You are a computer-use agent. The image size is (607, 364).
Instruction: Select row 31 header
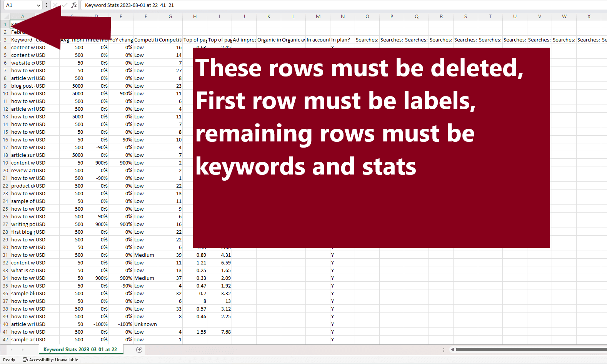5,255
